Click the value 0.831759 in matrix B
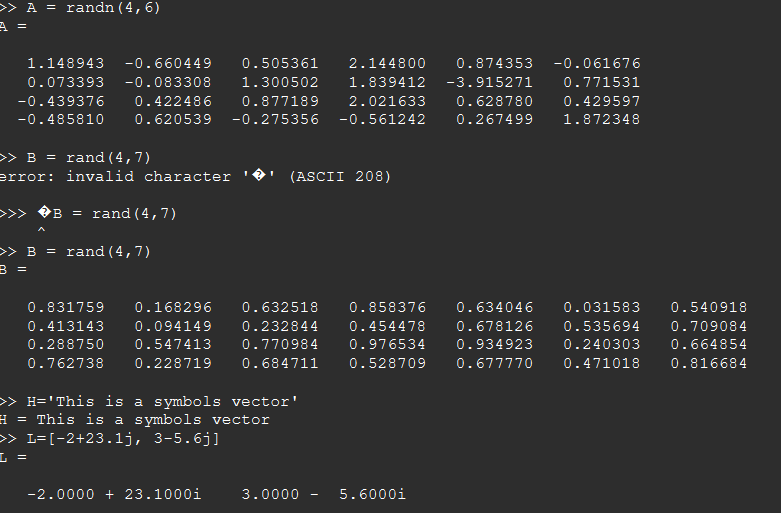 point(65,307)
